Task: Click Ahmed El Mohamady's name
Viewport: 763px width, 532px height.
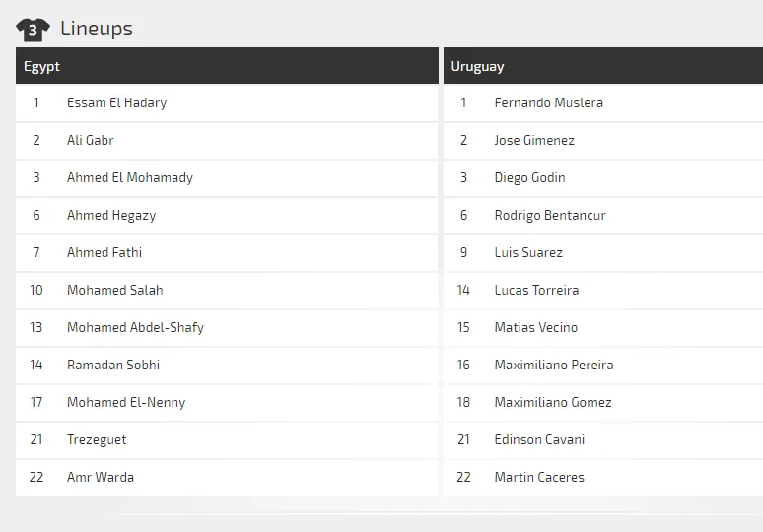Action: [x=130, y=178]
